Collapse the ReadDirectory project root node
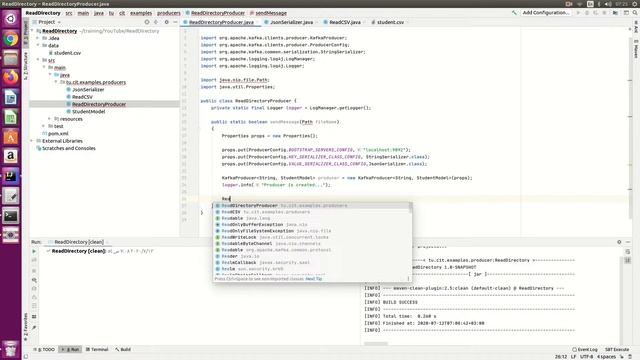Viewport: 640px width, 360px height. pyautogui.click(x=32, y=31)
